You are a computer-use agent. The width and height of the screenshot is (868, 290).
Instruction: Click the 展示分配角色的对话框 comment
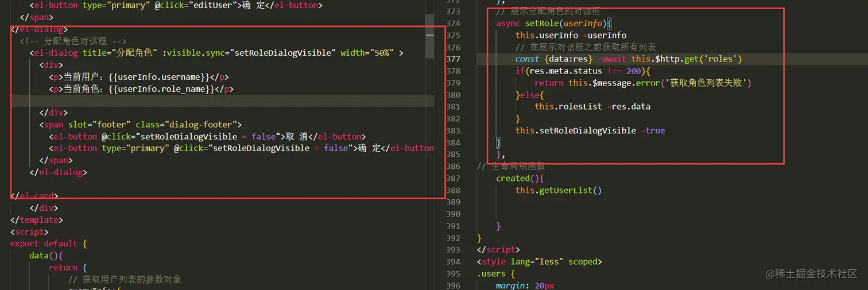[548, 11]
